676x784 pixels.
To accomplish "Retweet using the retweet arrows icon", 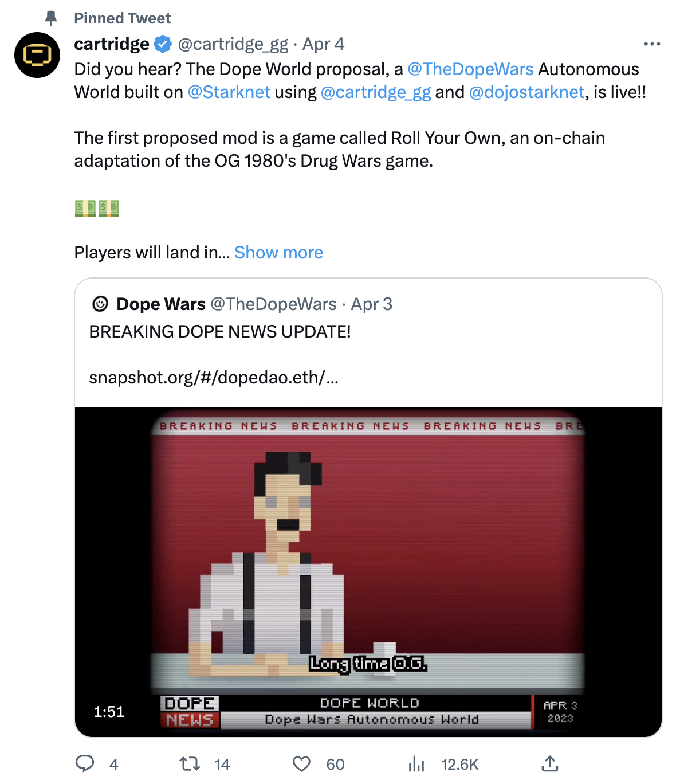I will coord(190,764).
